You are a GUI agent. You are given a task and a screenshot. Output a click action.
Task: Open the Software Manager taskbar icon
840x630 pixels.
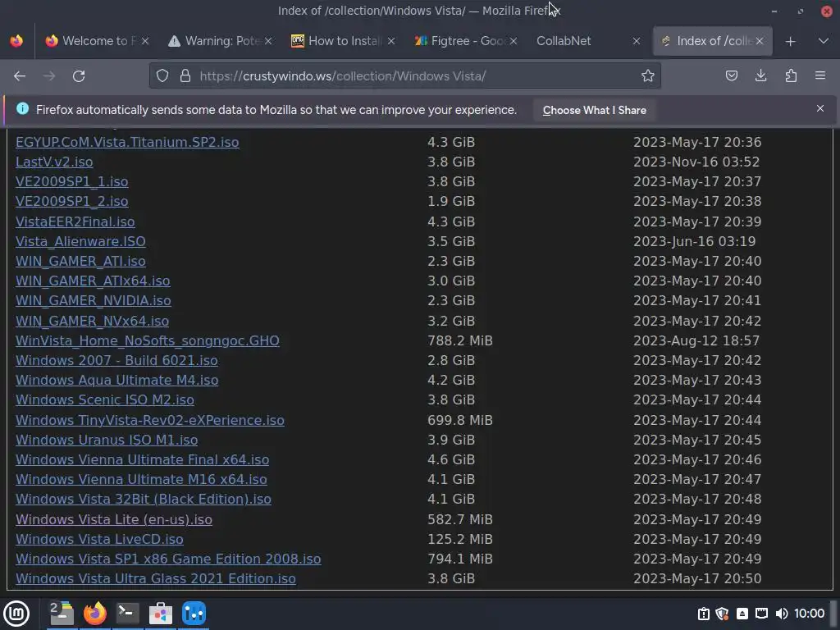[161, 614]
